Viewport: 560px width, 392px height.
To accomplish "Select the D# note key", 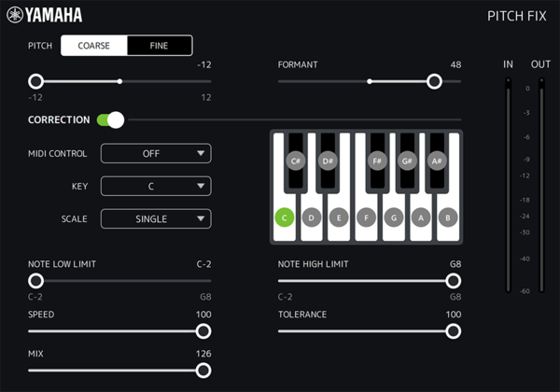I will pyautogui.click(x=329, y=161).
